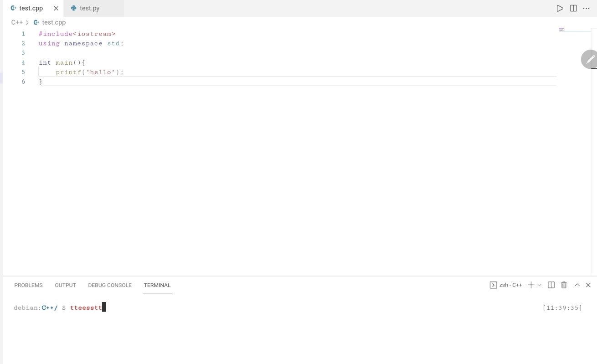
Task: Select the zsh - C++ terminal instance
Action: pos(506,285)
